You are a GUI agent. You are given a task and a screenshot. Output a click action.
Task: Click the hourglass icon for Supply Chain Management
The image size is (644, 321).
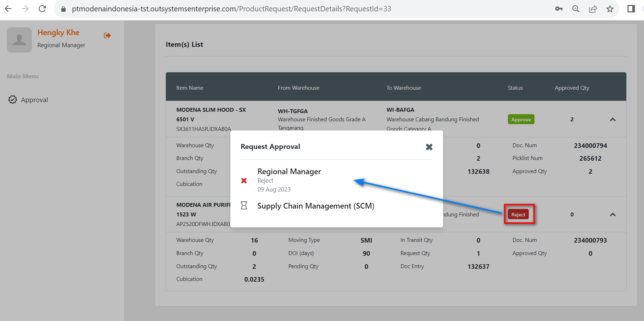pyautogui.click(x=244, y=206)
